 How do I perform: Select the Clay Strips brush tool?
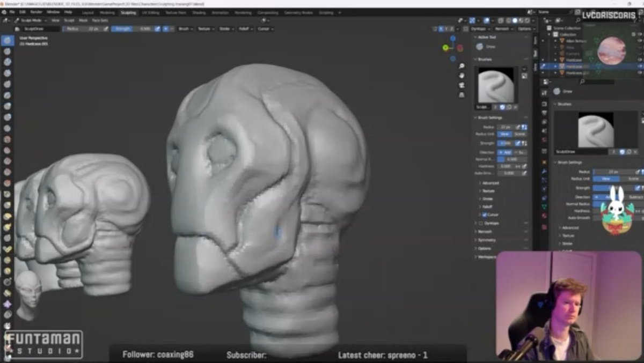click(x=8, y=73)
